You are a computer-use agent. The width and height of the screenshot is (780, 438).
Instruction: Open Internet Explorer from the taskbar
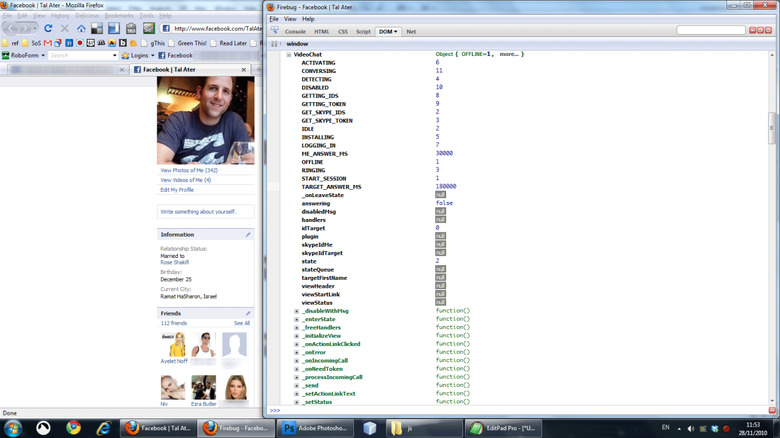point(103,427)
